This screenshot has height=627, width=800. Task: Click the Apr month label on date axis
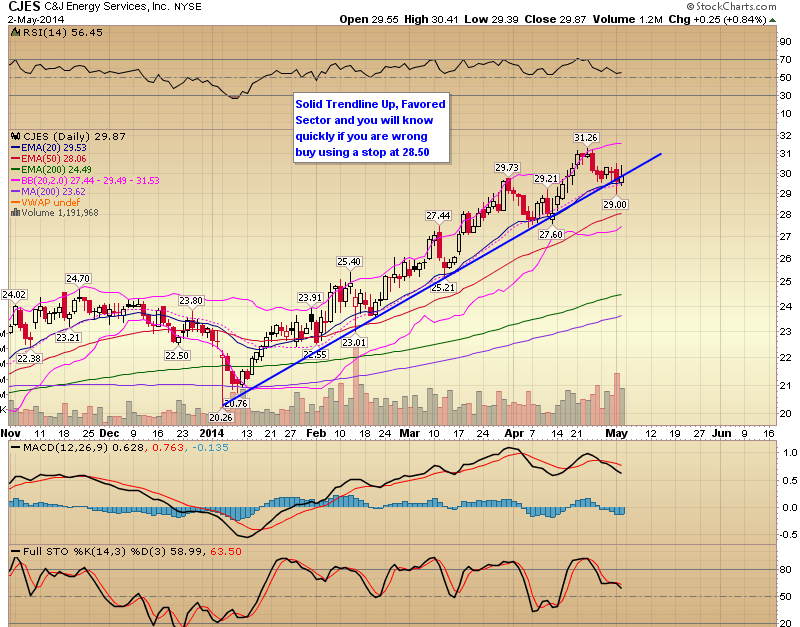pyautogui.click(x=514, y=433)
